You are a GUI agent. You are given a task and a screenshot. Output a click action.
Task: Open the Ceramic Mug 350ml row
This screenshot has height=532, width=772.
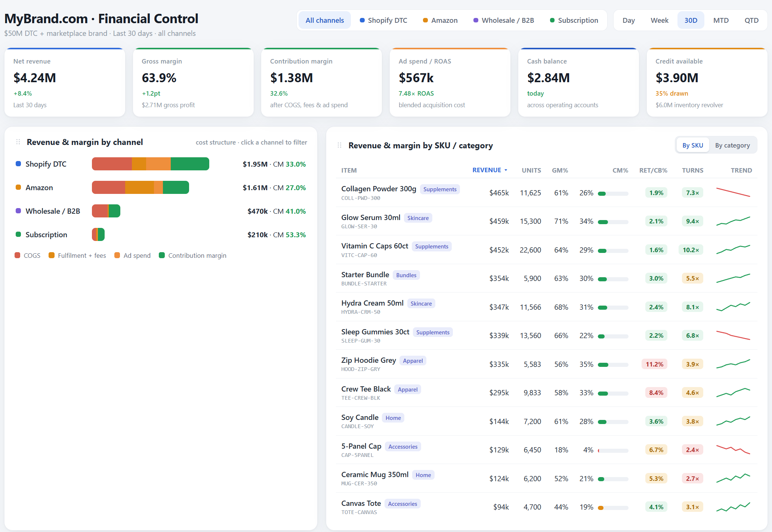(x=547, y=479)
